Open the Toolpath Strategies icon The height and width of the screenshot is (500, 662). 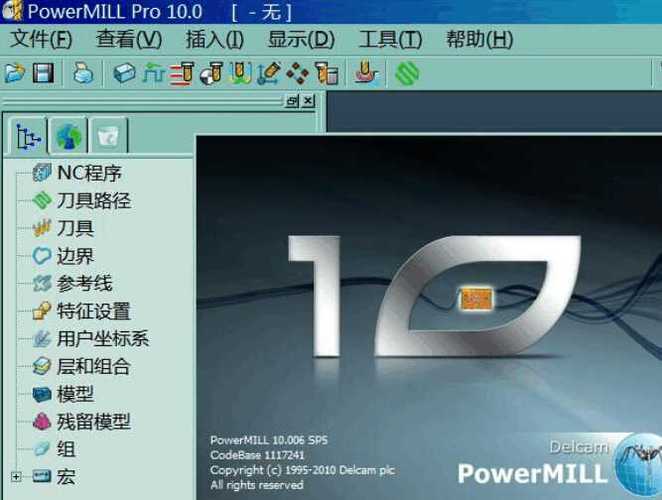[x=366, y=73]
